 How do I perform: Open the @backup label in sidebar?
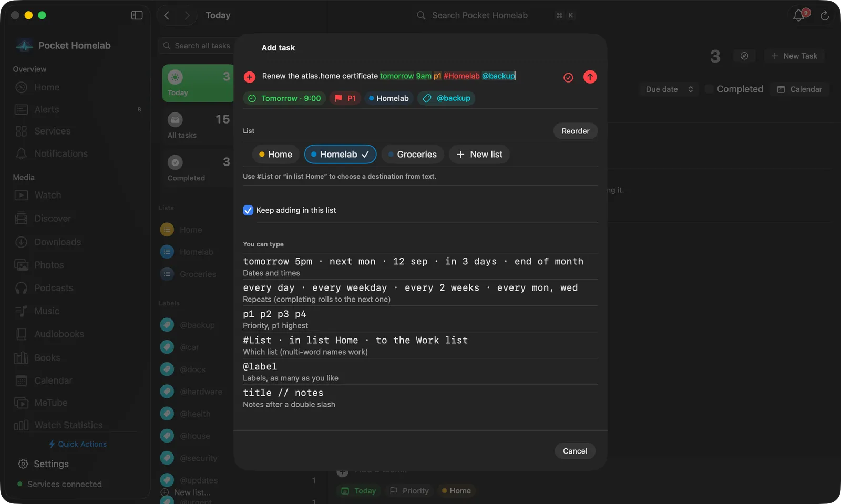point(196,325)
